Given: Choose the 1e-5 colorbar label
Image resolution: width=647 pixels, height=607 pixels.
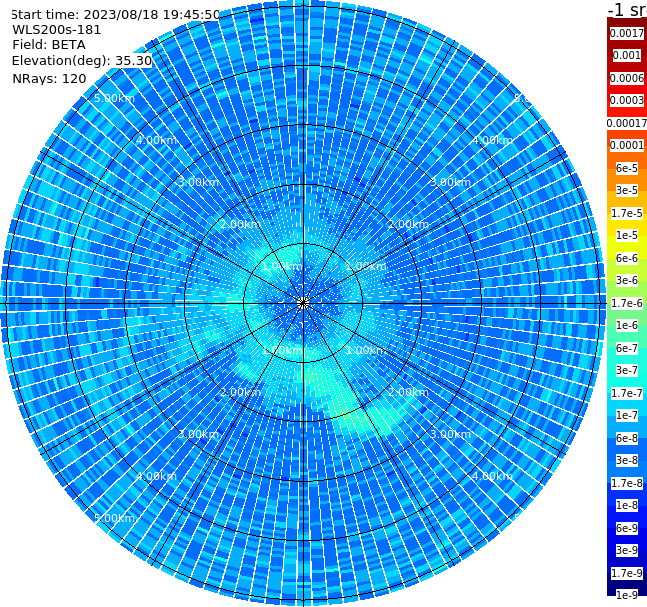Looking at the screenshot, I should click(627, 235).
